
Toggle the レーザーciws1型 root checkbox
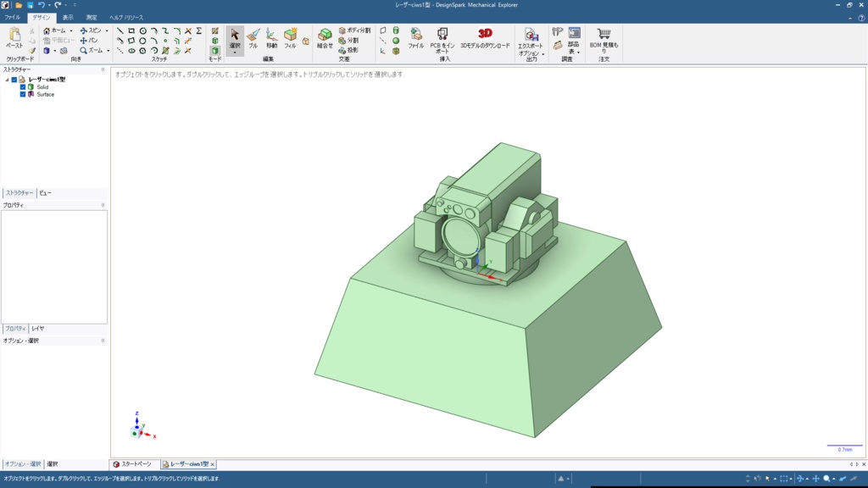pyautogui.click(x=14, y=80)
